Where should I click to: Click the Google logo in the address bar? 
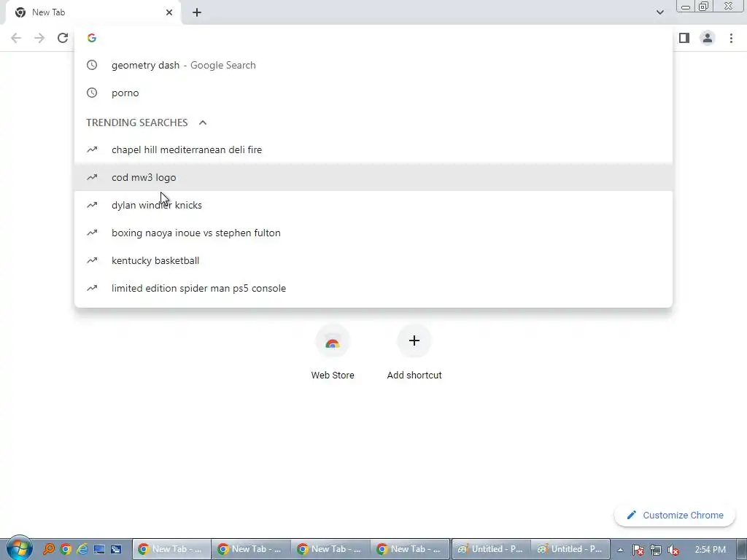click(x=92, y=38)
